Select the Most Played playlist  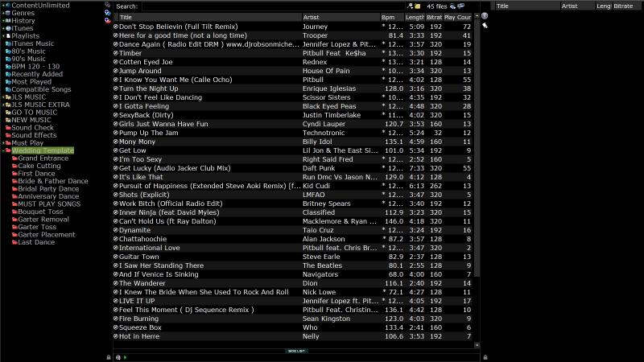click(x=31, y=81)
